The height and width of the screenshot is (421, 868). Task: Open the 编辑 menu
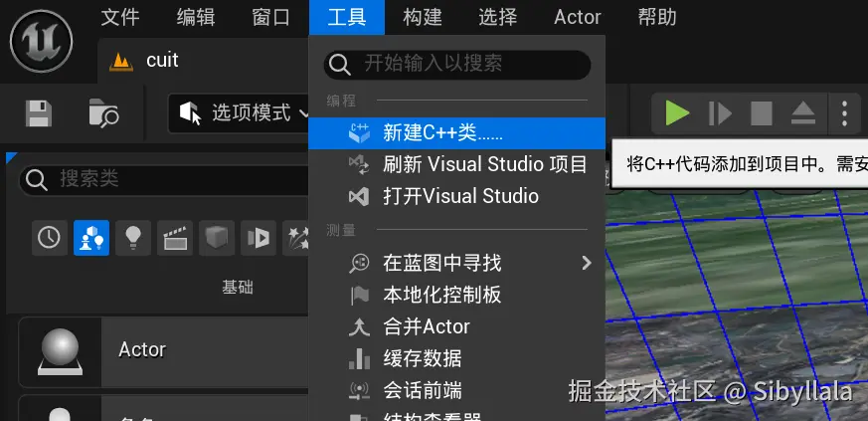(196, 17)
